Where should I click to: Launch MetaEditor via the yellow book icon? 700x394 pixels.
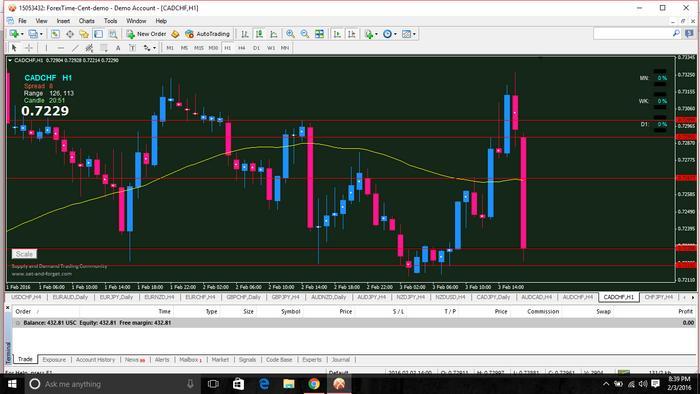tap(175, 34)
